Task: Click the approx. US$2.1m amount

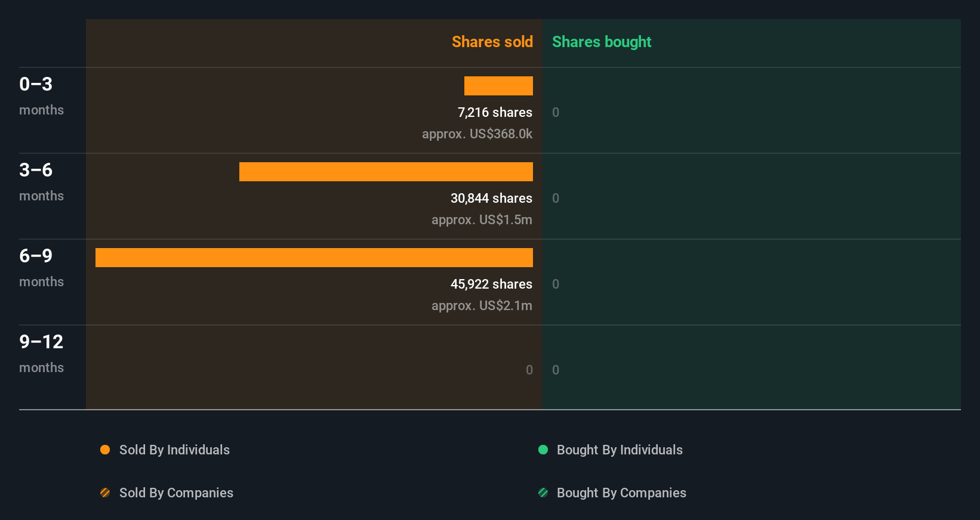Action: [x=482, y=305]
